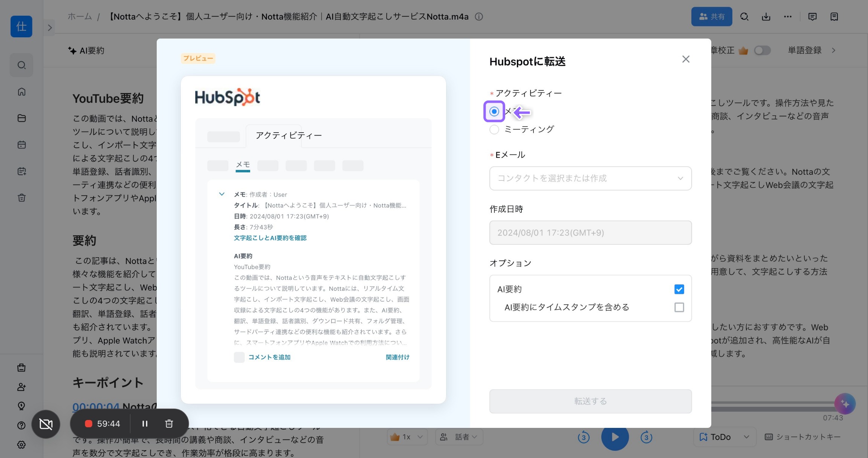
Task: Skip forward three seconds
Action: 646,437
